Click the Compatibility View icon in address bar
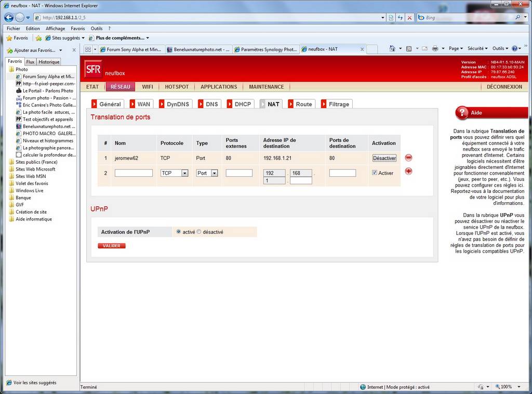This screenshot has width=532, height=394. point(391,18)
